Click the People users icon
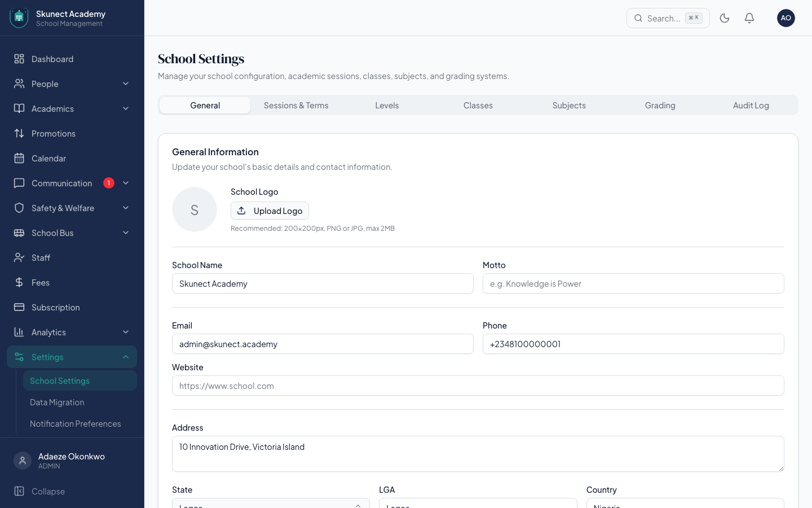This screenshot has height=508, width=812. click(19, 84)
